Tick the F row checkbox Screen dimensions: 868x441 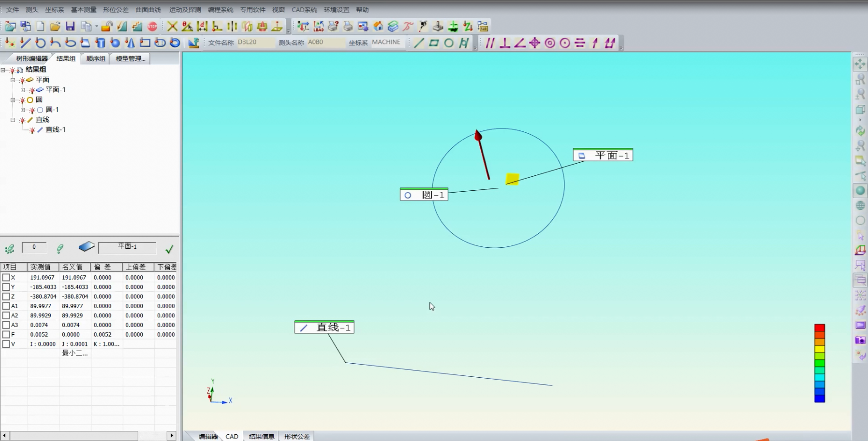pyautogui.click(x=6, y=334)
